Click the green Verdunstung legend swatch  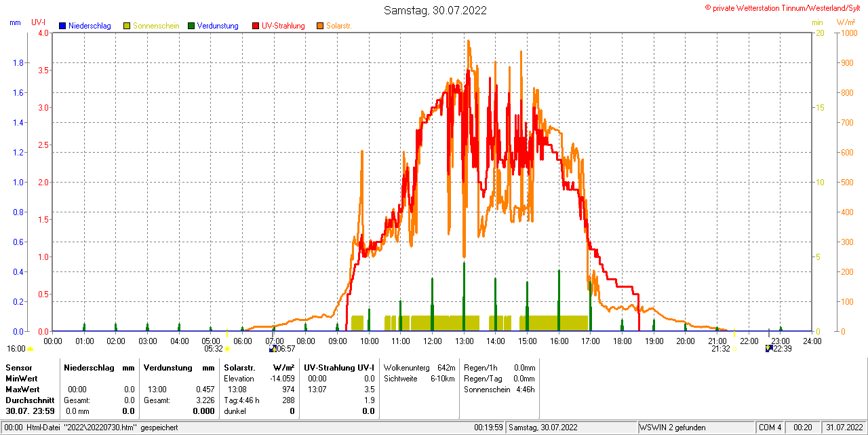click(191, 26)
